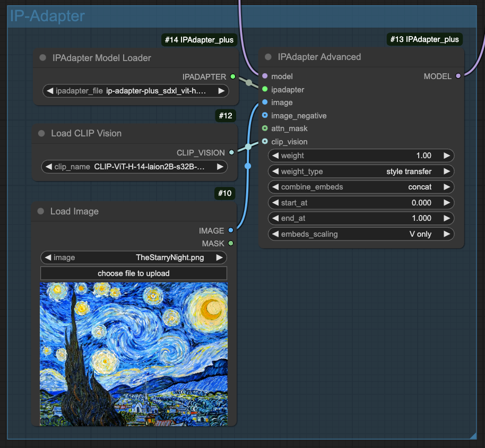This screenshot has height=448, width=485.
Task: Click the reroute dot on ipadapter link
Action: pyautogui.click(x=249, y=83)
